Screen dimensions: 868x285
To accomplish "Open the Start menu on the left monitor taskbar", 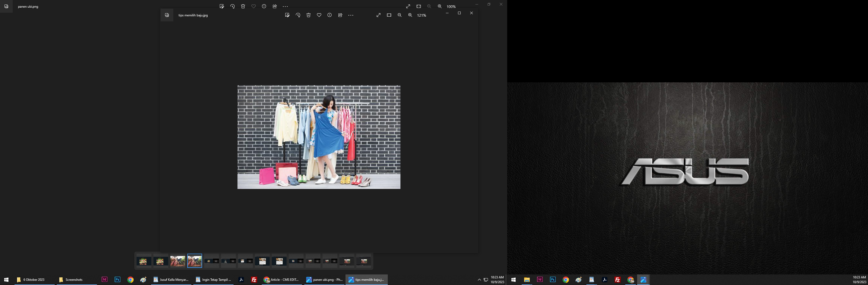I will point(6,280).
